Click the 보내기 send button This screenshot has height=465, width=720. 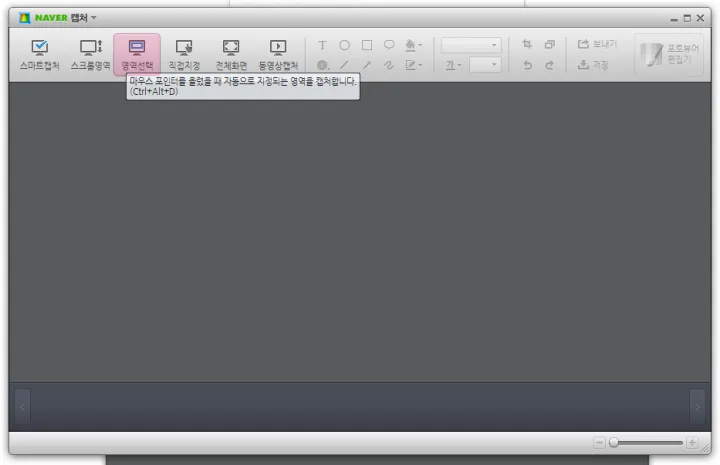point(597,44)
